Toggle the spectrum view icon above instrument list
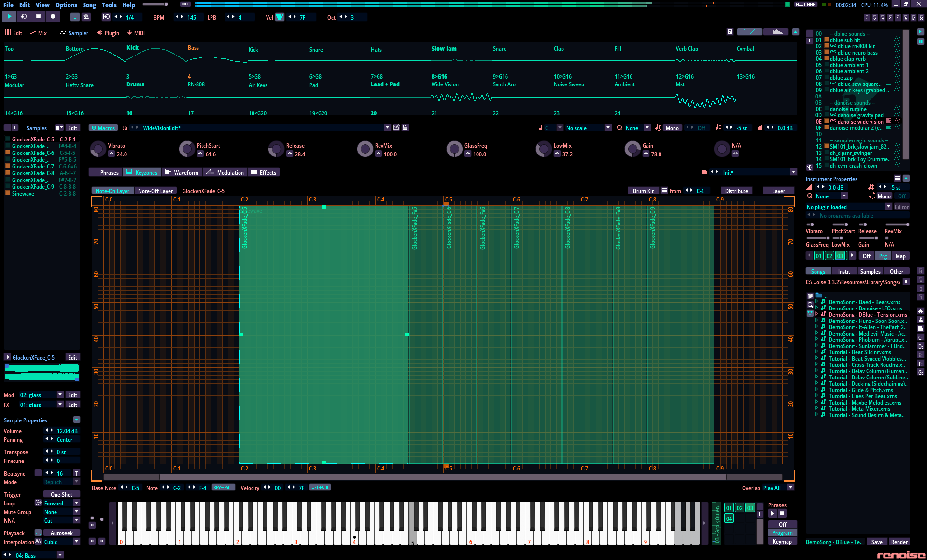This screenshot has height=560, width=927. 776,32
